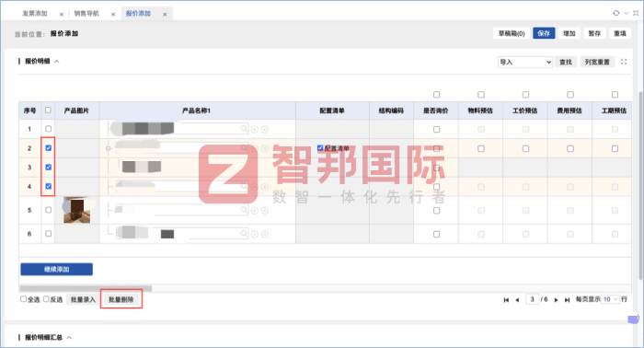Screen dimensions: 644x348
Task: Click the 批量录入 button
Action: [x=83, y=299]
